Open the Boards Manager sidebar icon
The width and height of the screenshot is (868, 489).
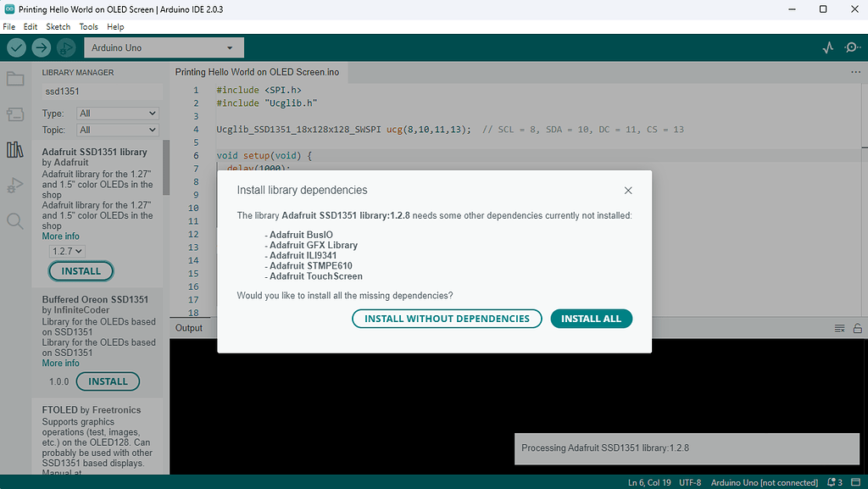(15, 114)
